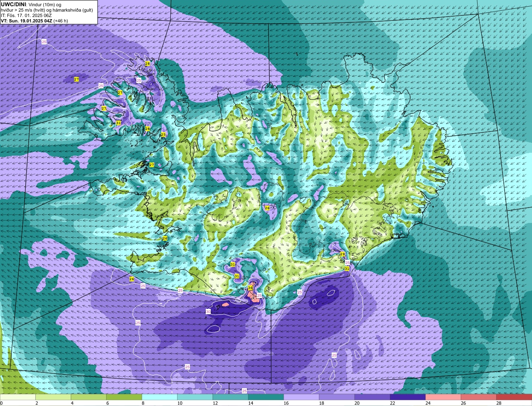Click the 26–28 m/s salmon red legend swatch
The height and width of the screenshot is (406, 532).
pos(479,397)
